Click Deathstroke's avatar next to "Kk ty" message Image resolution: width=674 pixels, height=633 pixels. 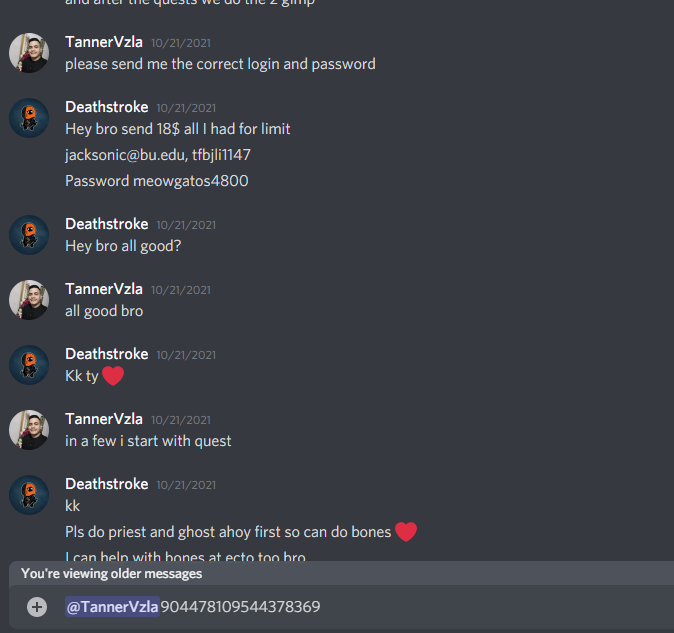point(29,365)
